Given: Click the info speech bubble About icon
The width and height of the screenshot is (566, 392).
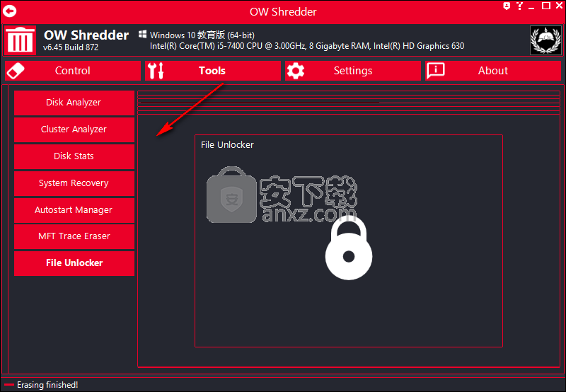Looking at the screenshot, I should pyautogui.click(x=436, y=70).
